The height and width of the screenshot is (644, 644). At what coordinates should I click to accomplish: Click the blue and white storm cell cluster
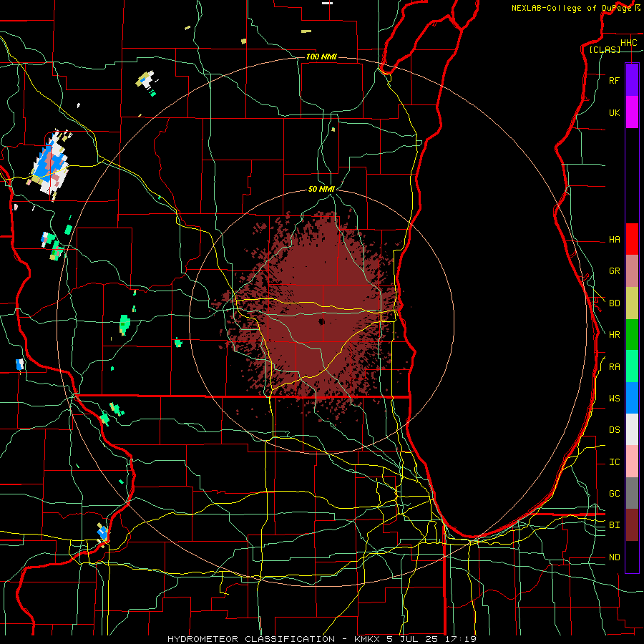pyautogui.click(x=50, y=165)
